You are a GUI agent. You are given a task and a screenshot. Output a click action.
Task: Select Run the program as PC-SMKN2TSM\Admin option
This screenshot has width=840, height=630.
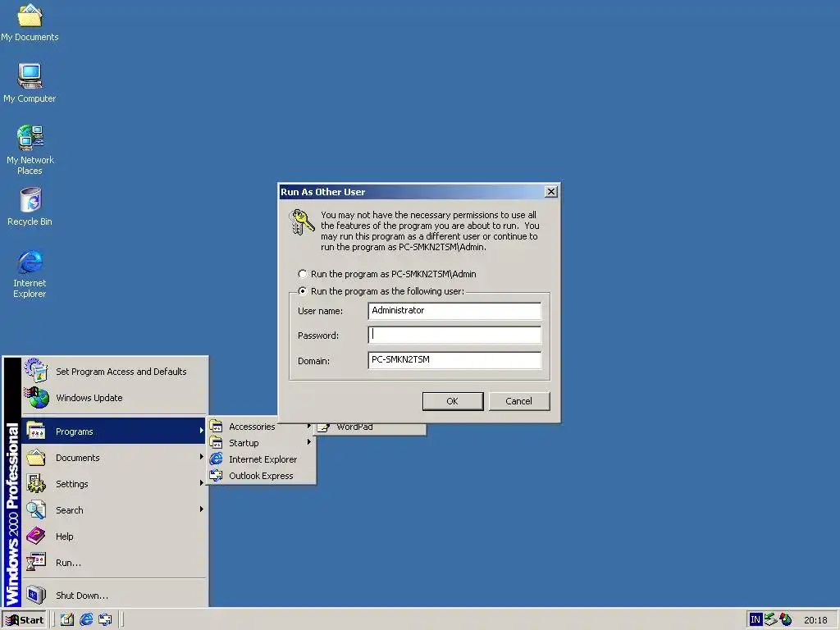pyautogui.click(x=303, y=274)
